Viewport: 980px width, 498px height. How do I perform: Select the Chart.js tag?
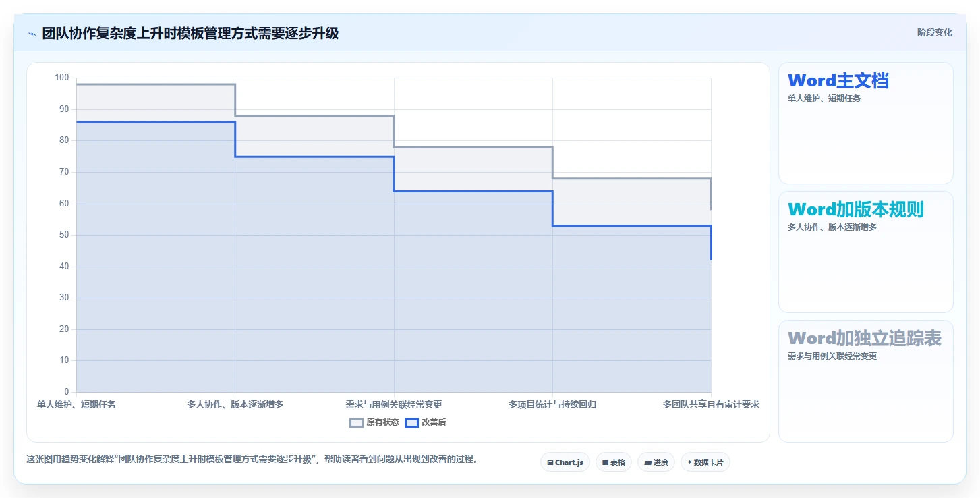(565, 462)
